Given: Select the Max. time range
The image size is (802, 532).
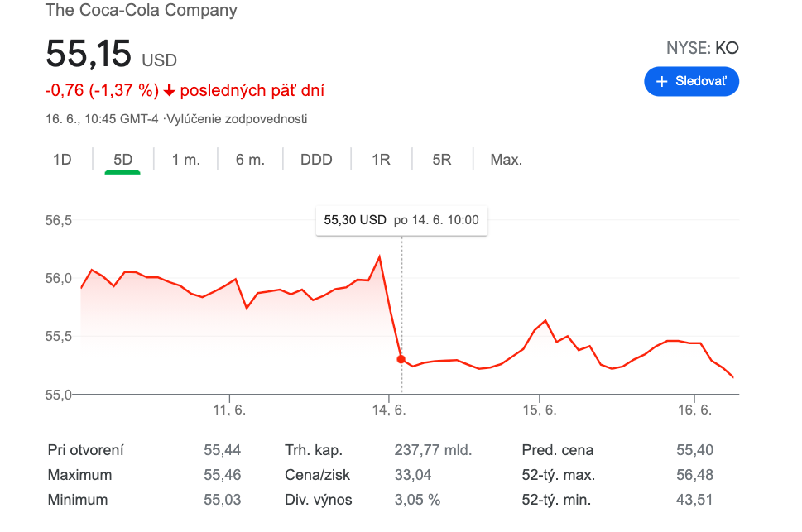Looking at the screenshot, I should (x=507, y=160).
